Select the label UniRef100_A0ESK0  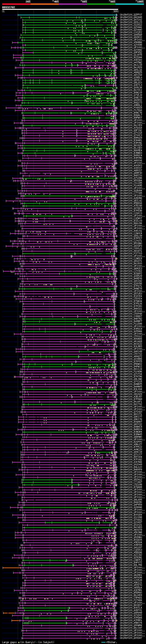[x=131, y=60]
